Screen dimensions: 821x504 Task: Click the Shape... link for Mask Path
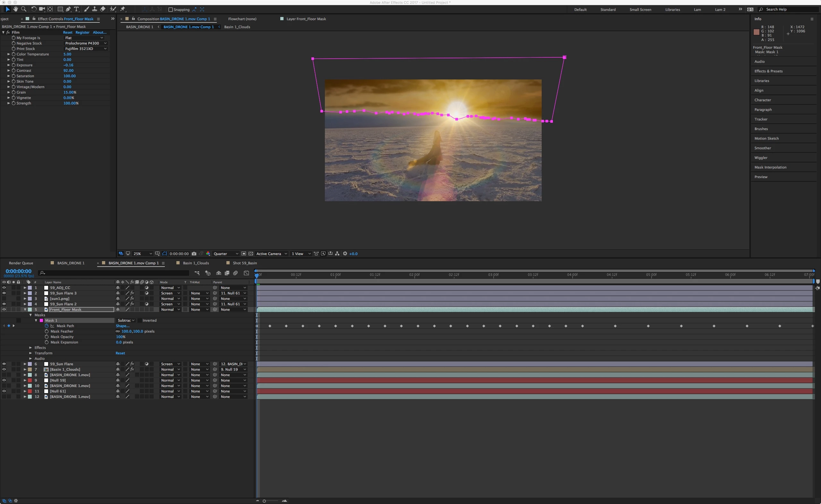[123, 326]
